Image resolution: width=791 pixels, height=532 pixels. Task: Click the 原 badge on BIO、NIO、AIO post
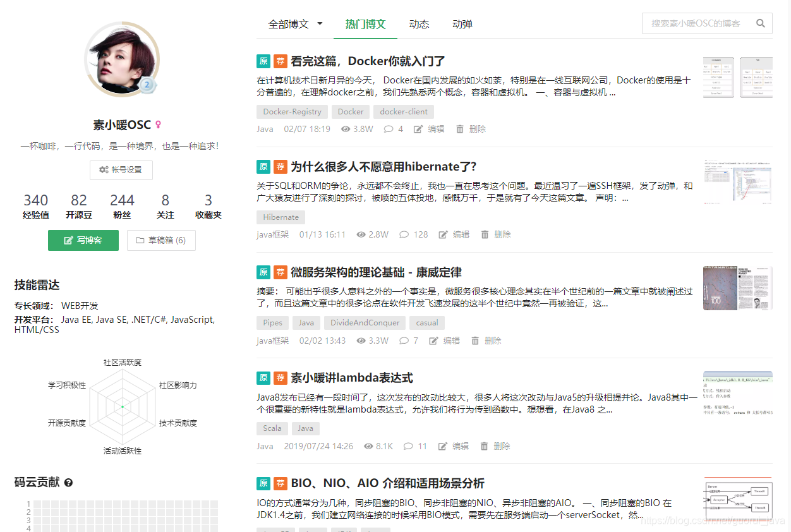[263, 483]
